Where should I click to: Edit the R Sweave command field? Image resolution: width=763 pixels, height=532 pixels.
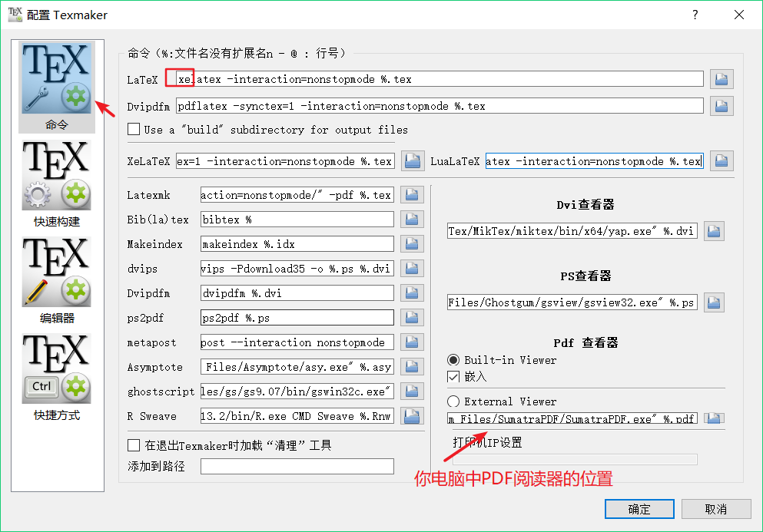tap(297, 416)
